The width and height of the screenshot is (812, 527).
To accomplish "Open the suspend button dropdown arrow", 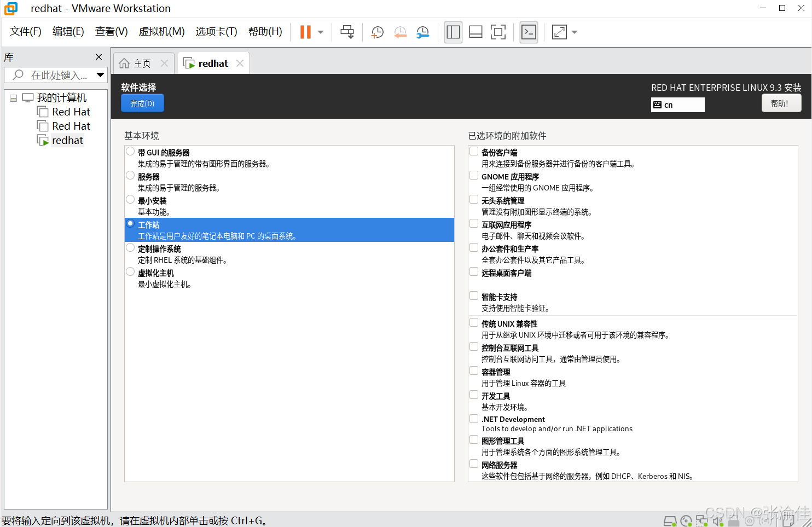I will click(x=320, y=32).
